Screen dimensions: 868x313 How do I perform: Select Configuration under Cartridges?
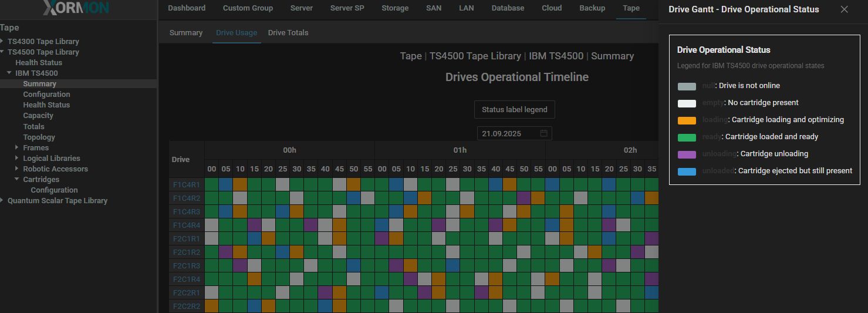pos(54,190)
